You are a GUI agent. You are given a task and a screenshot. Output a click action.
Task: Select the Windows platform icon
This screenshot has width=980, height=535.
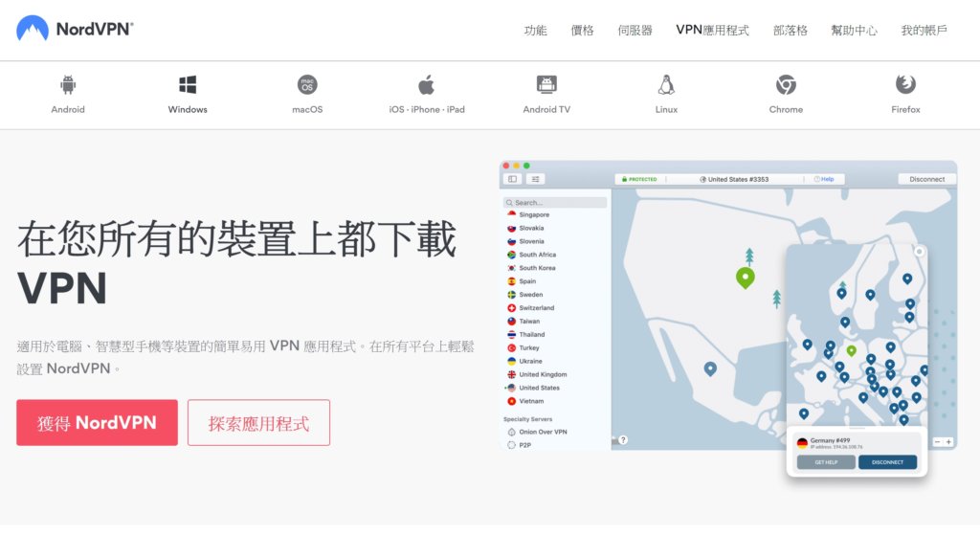[188, 84]
